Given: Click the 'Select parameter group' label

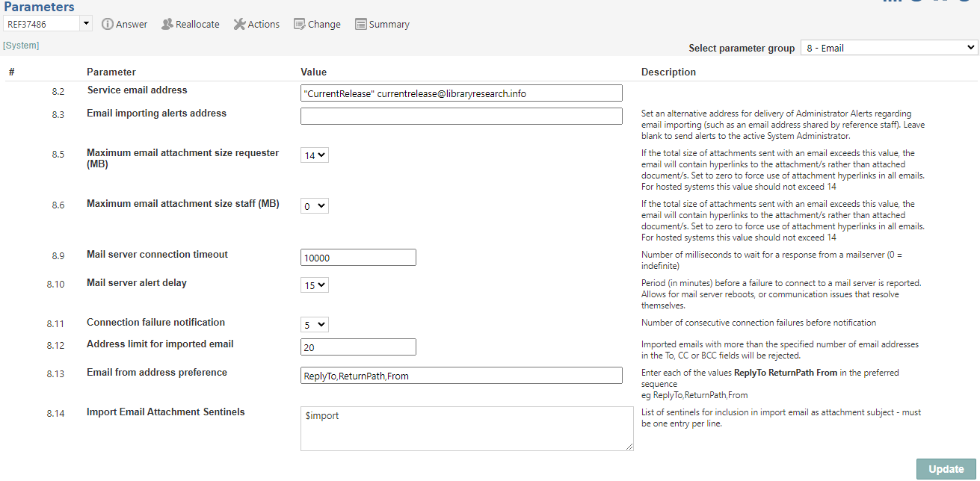Looking at the screenshot, I should (742, 48).
